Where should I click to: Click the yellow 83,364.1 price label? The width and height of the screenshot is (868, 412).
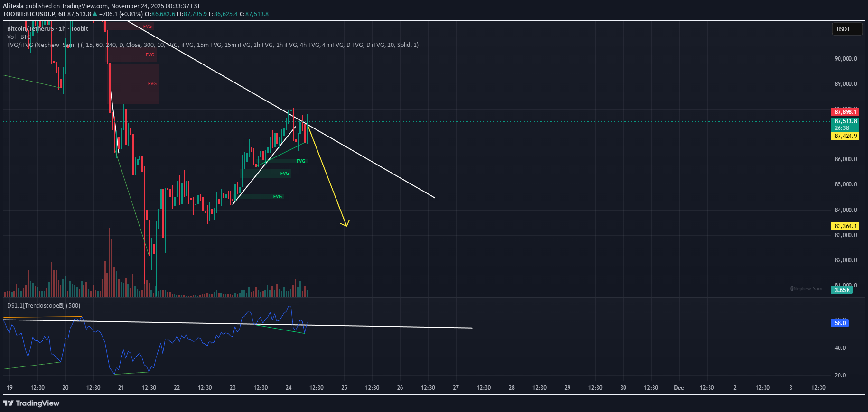845,226
